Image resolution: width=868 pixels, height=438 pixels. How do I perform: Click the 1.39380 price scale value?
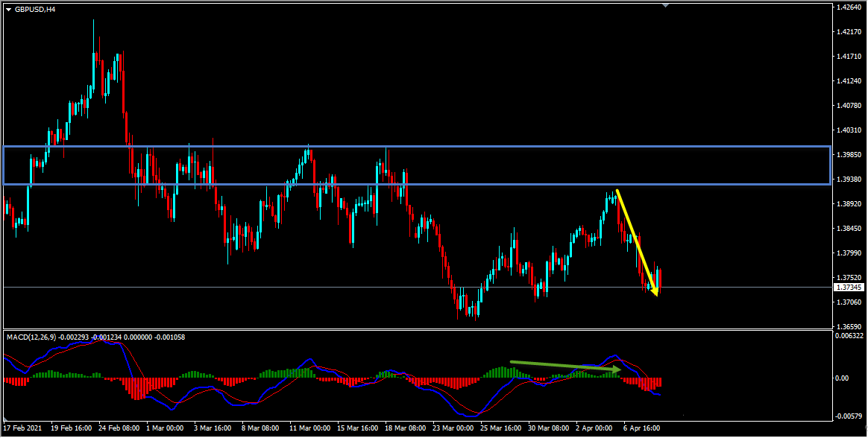coord(849,180)
